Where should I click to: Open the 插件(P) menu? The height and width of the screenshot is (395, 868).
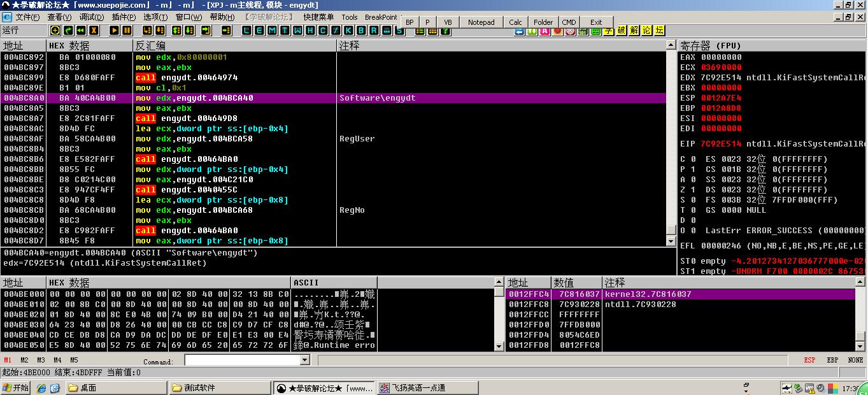coord(124,17)
